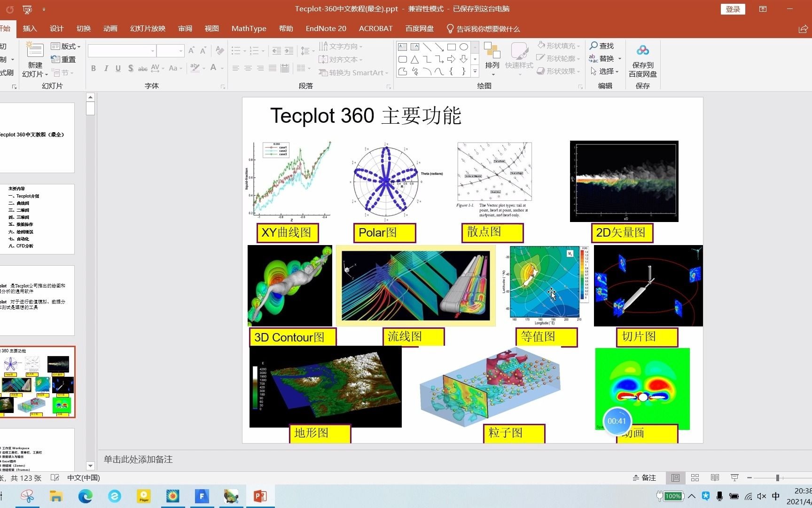
Task: Center the text alignment
Action: tap(248, 68)
